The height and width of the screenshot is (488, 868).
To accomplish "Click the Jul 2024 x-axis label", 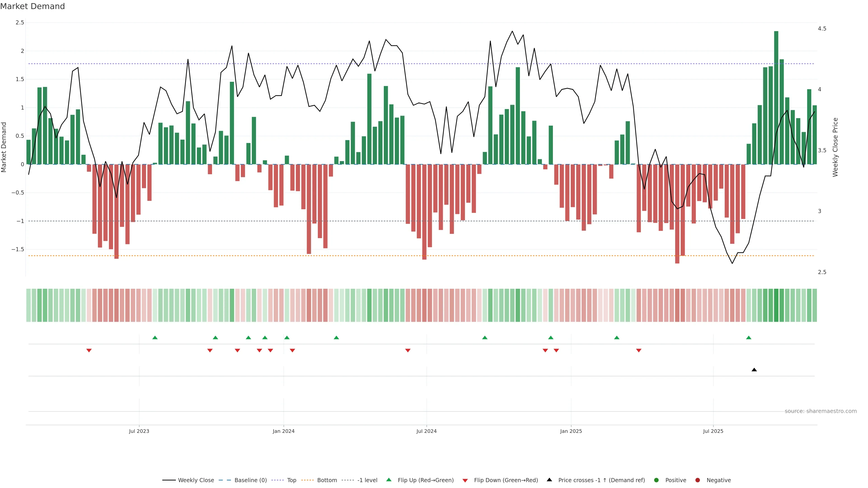I will (x=426, y=431).
